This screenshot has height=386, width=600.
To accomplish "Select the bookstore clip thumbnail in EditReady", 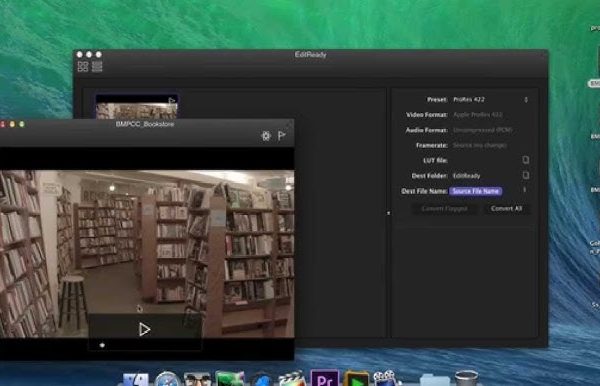I will coord(137,107).
